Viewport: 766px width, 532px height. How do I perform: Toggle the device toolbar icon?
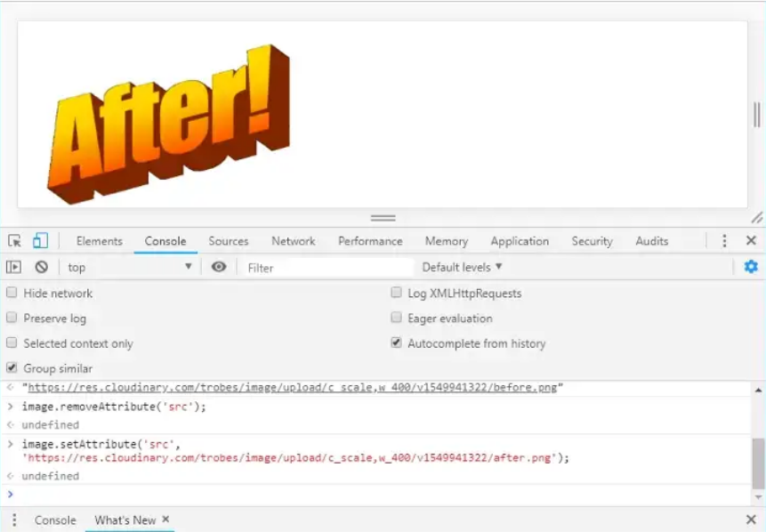click(x=40, y=241)
